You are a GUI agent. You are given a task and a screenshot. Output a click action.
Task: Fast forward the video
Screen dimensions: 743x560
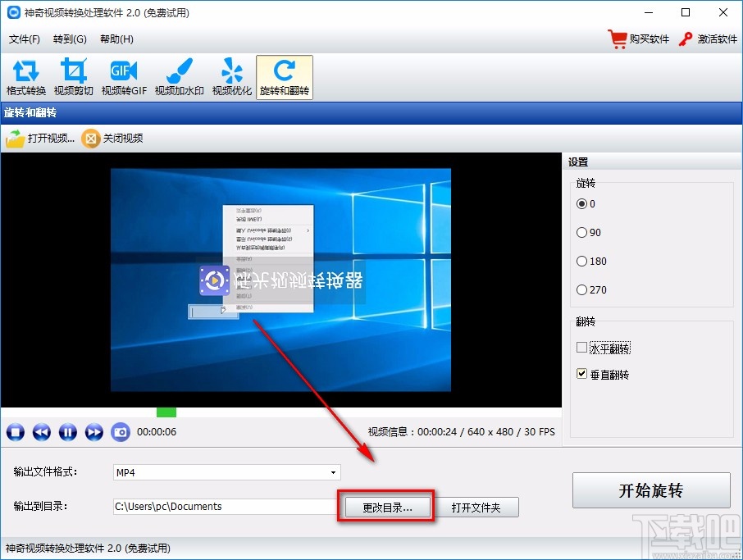pyautogui.click(x=94, y=432)
